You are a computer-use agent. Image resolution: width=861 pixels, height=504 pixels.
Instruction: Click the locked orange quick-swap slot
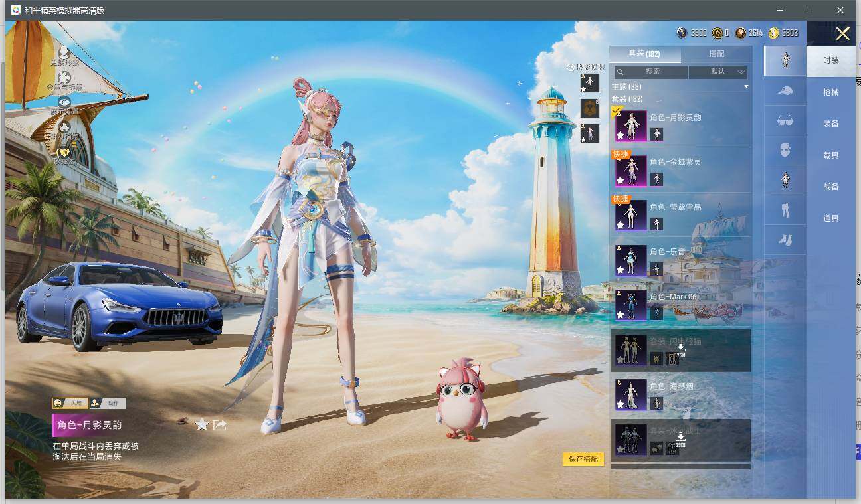(589, 108)
